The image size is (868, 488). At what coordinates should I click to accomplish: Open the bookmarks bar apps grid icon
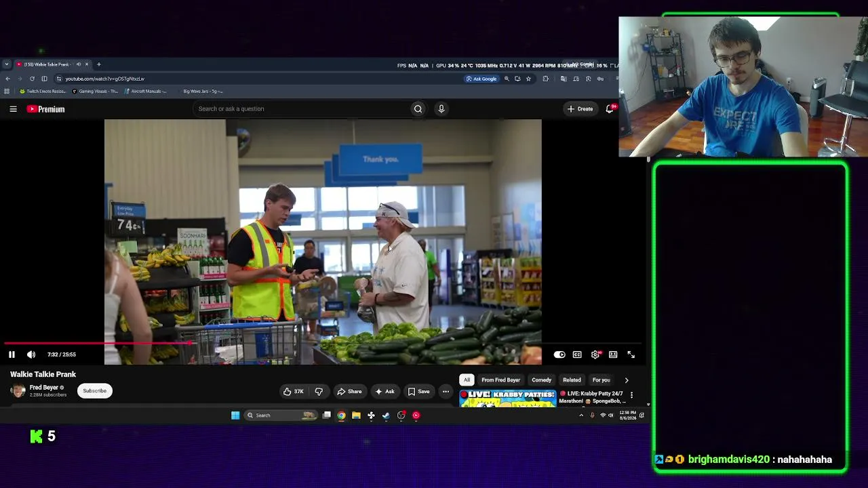pyautogui.click(x=7, y=91)
